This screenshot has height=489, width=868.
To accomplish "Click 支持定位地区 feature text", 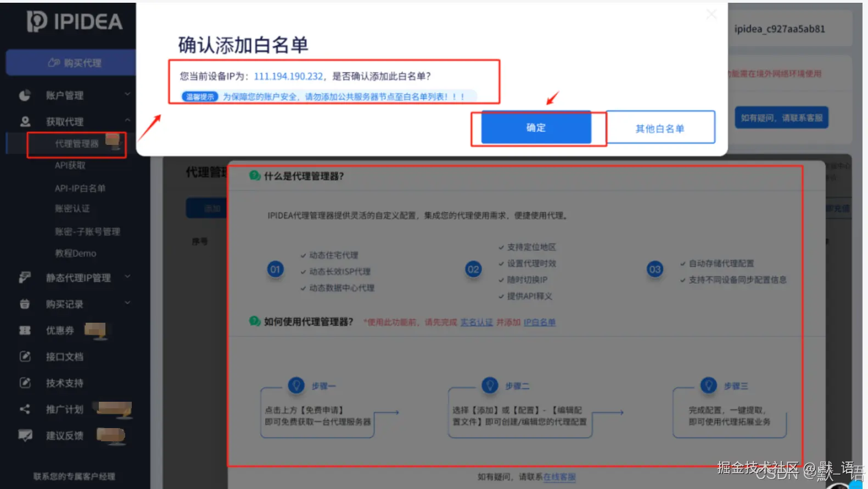I will coord(531,247).
